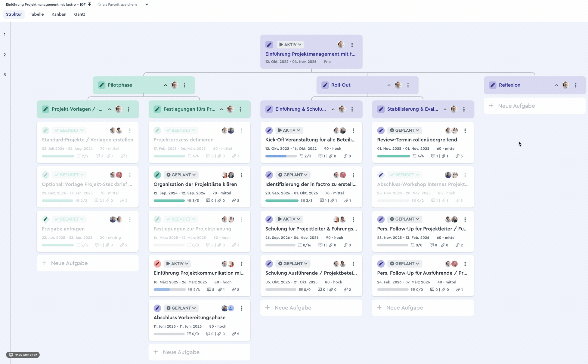Screen dimensions: 588x364
Task: Open three-dot menu on Kick-Off Veranstaltung task
Action: [x=353, y=130]
